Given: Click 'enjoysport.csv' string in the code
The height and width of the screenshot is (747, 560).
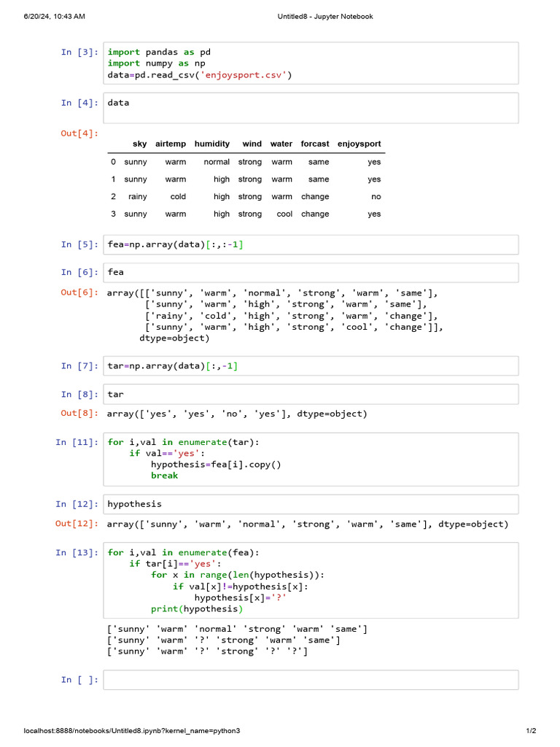Looking at the screenshot, I should (244, 75).
